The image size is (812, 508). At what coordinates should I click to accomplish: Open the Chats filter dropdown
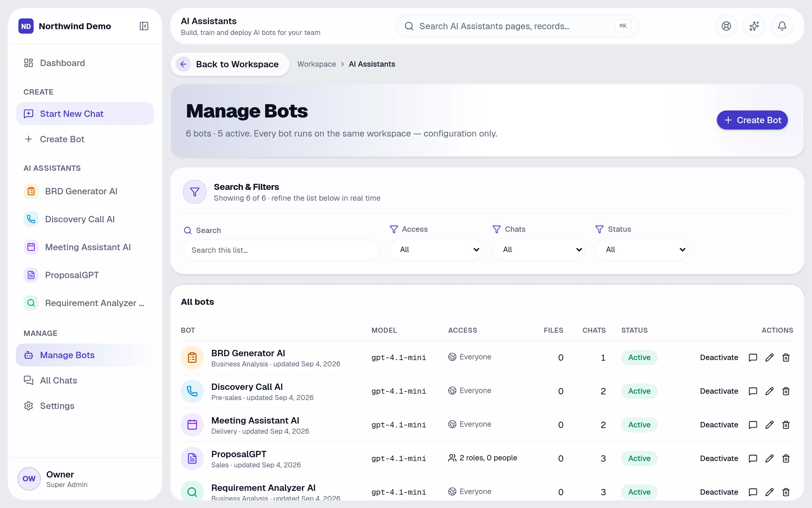[x=538, y=250]
